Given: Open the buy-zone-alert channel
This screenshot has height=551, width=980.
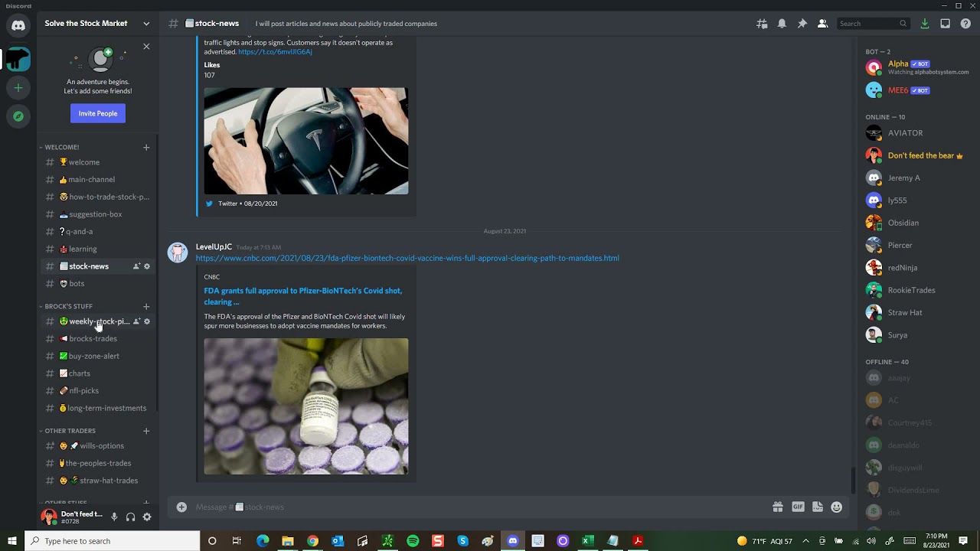Looking at the screenshot, I should 97,356.
